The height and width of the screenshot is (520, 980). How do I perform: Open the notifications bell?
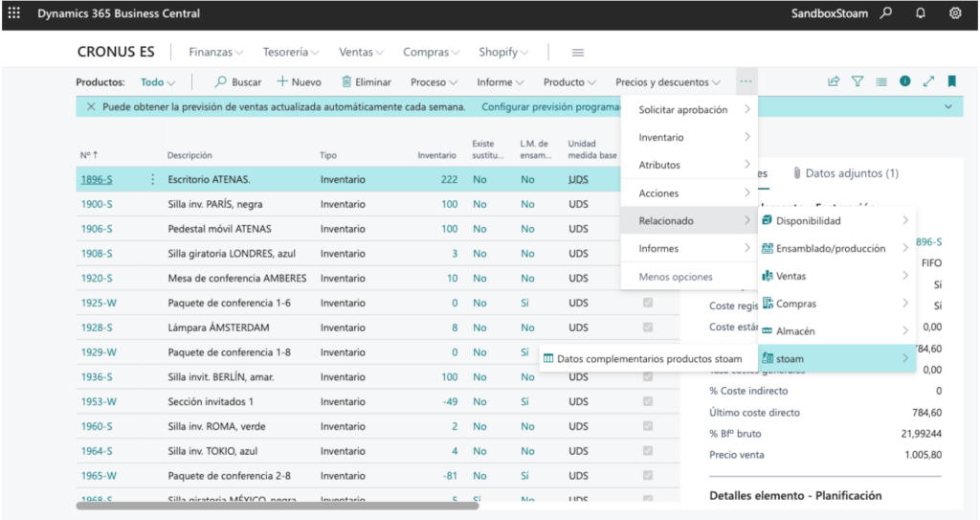[x=920, y=12]
